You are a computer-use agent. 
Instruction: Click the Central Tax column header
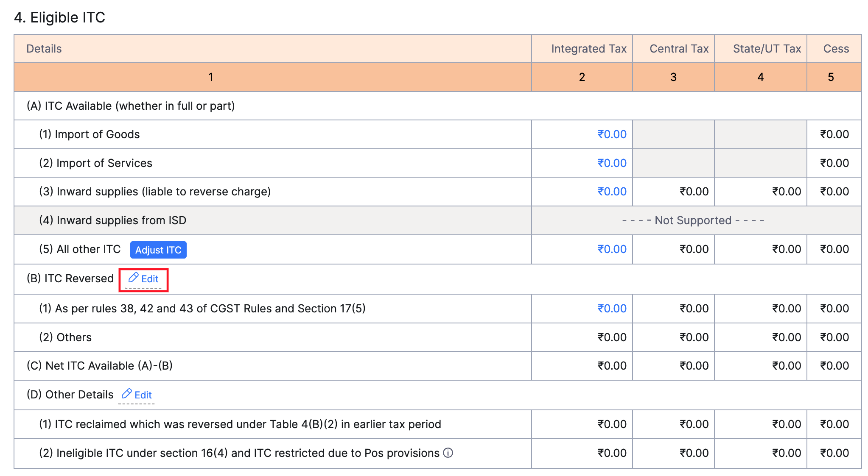[x=678, y=48]
